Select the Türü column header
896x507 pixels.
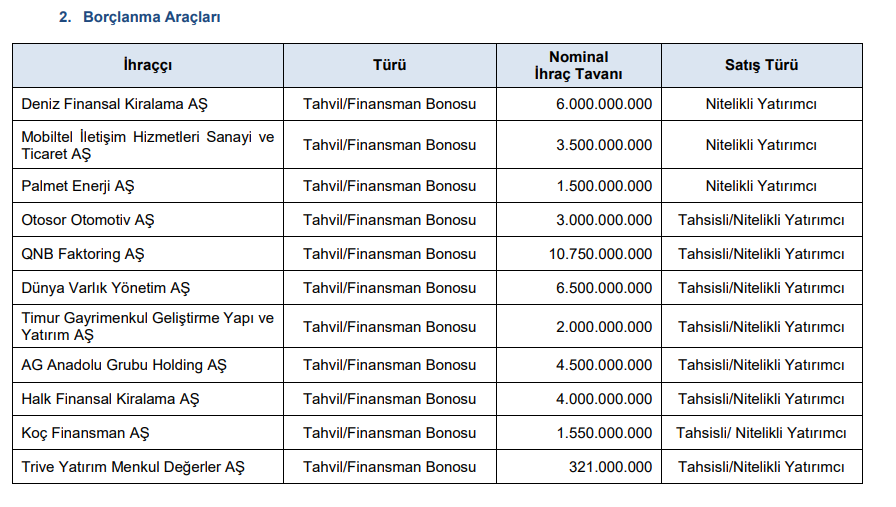coord(390,65)
